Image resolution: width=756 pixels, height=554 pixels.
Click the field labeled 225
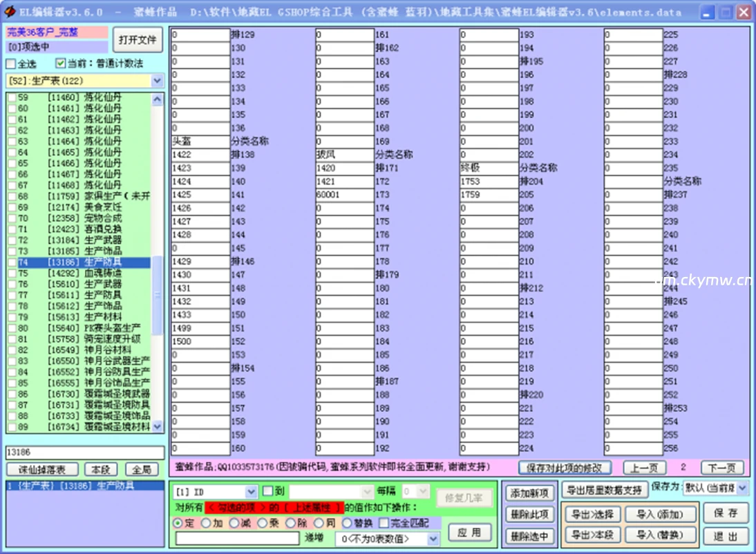click(x=634, y=35)
